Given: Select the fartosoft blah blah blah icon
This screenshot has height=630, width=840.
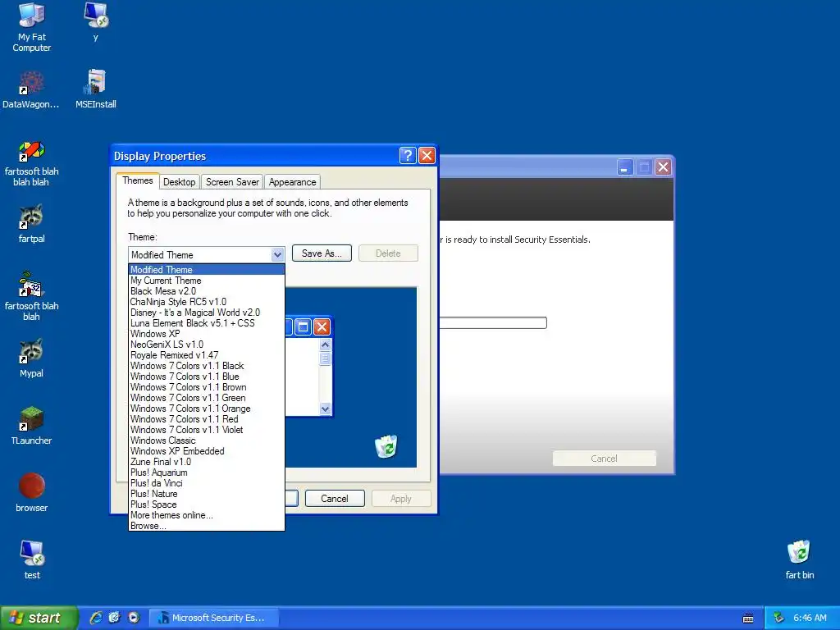Looking at the screenshot, I should (x=32, y=163).
